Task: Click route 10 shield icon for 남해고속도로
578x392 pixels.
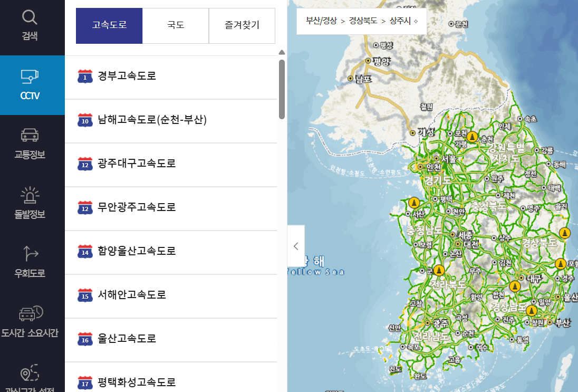Action: click(x=85, y=120)
